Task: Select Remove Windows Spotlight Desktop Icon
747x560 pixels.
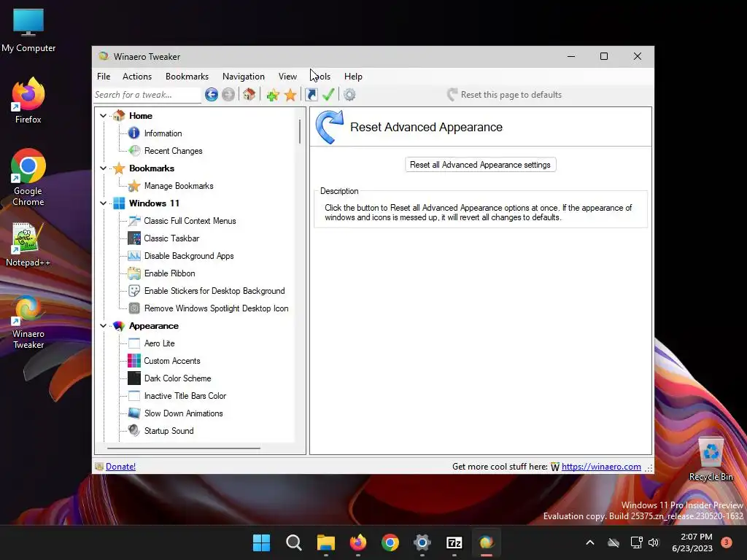Action: (x=216, y=308)
